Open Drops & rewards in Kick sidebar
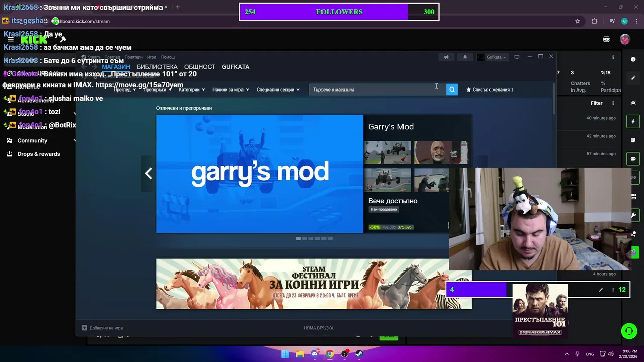 [x=39, y=154]
